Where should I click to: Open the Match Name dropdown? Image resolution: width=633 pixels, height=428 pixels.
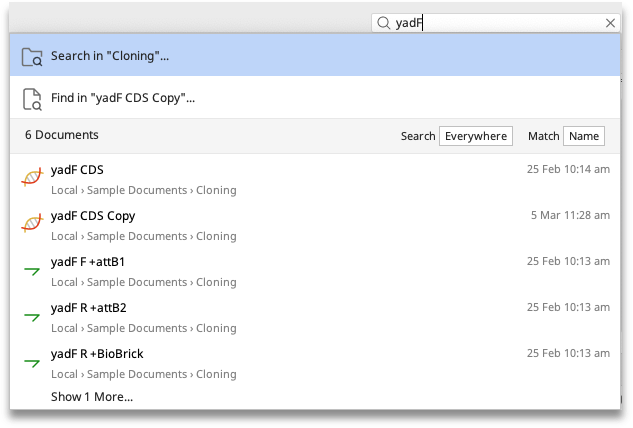[584, 136]
